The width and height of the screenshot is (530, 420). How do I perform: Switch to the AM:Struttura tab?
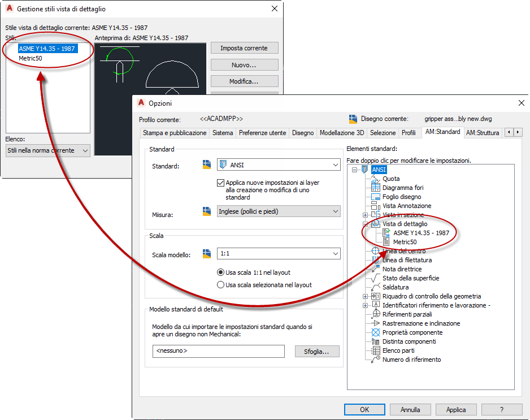(x=483, y=133)
